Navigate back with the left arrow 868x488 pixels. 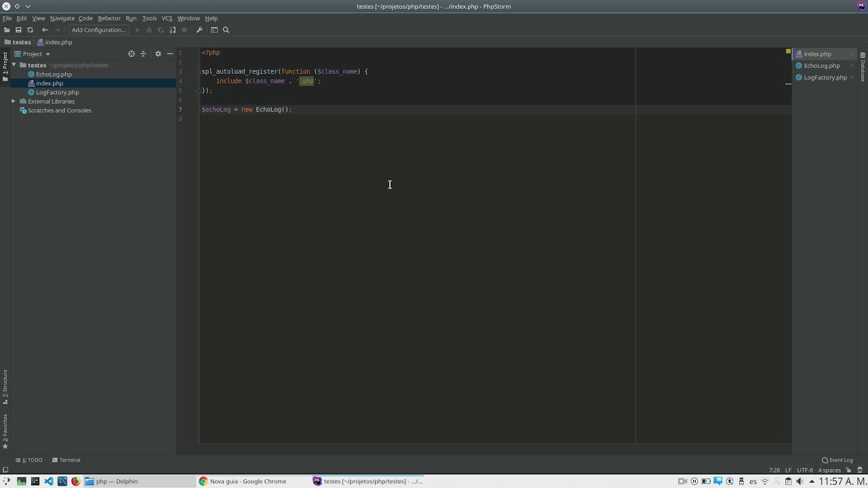pos(45,30)
